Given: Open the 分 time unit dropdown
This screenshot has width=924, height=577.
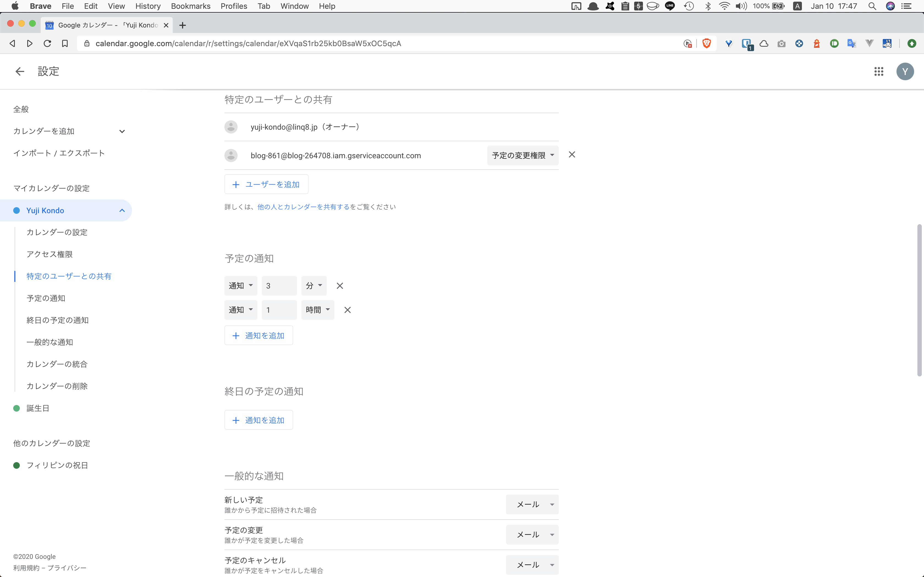Looking at the screenshot, I should coord(314,285).
